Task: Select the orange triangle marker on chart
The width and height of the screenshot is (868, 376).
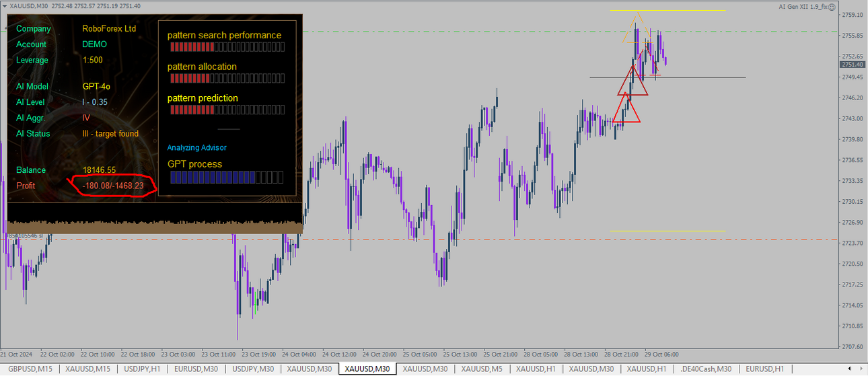Action: pyautogui.click(x=637, y=27)
